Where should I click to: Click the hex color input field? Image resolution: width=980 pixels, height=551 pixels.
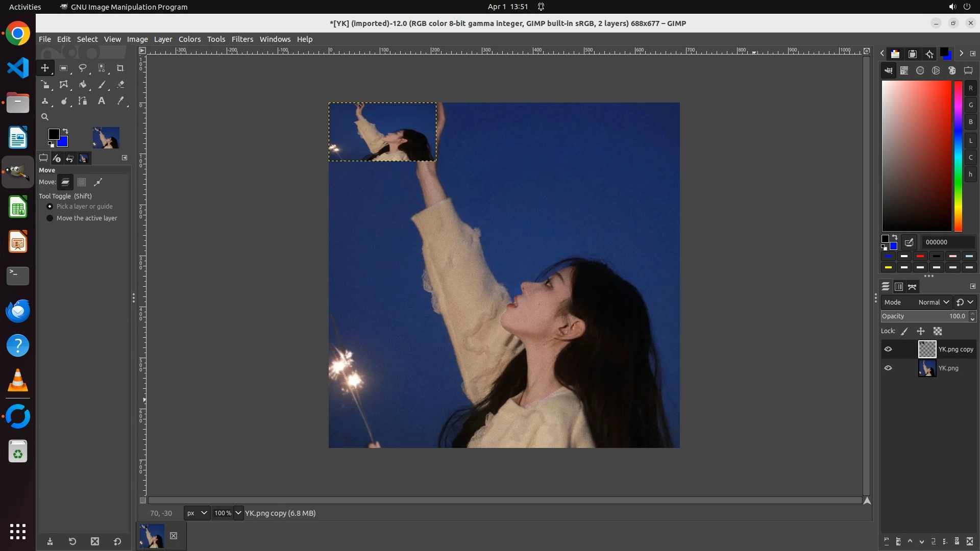pyautogui.click(x=947, y=242)
